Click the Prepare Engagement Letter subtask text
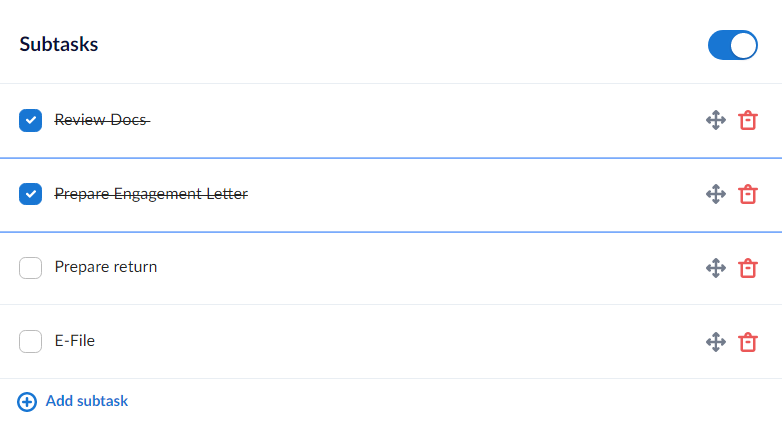Screen dimensions: 782x446 151,194
